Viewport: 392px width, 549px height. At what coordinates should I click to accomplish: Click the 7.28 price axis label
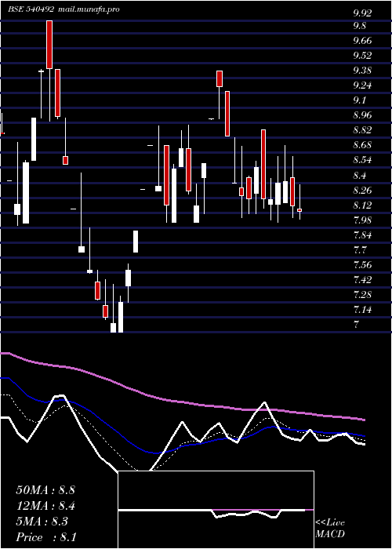point(362,294)
